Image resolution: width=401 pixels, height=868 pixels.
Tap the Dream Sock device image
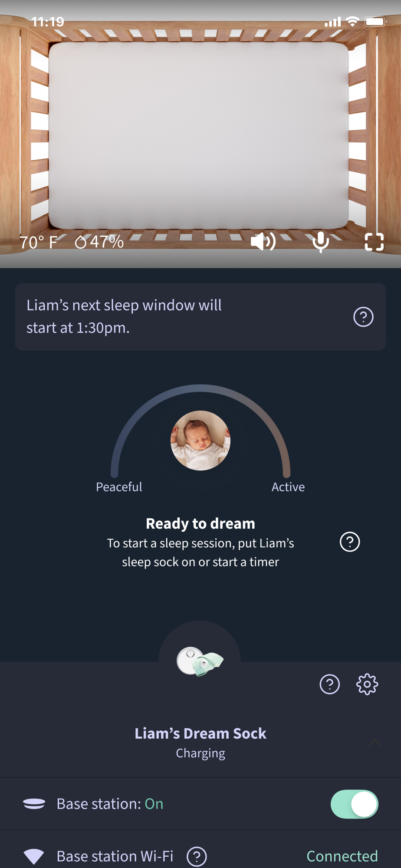[200, 661]
